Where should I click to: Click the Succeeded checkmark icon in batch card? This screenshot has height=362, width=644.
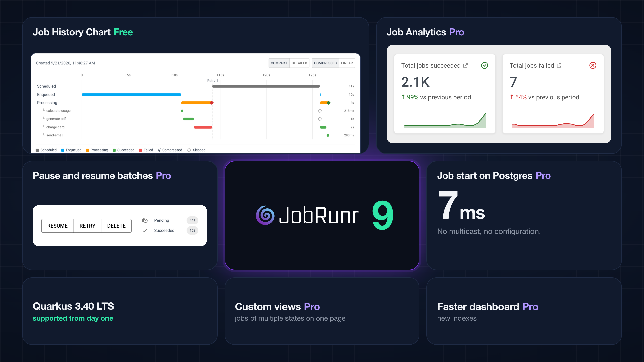tap(145, 230)
